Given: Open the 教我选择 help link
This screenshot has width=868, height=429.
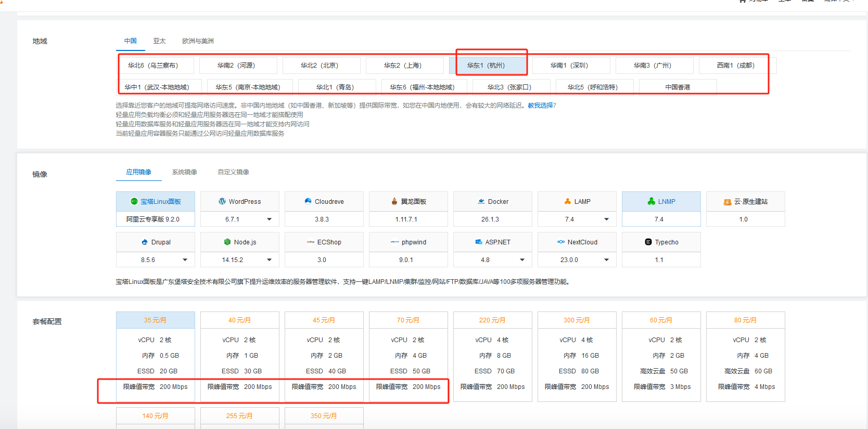Looking at the screenshot, I should [540, 106].
